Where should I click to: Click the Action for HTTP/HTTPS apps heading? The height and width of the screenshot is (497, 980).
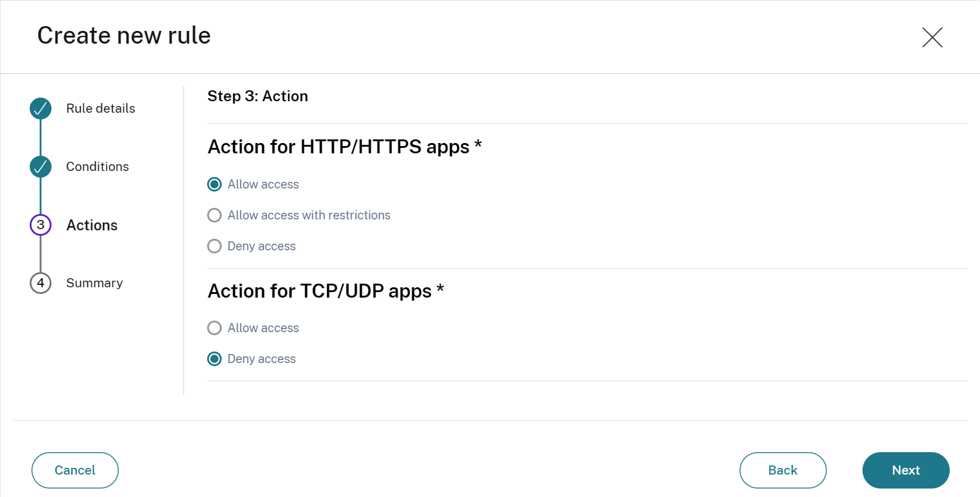pyautogui.click(x=344, y=147)
